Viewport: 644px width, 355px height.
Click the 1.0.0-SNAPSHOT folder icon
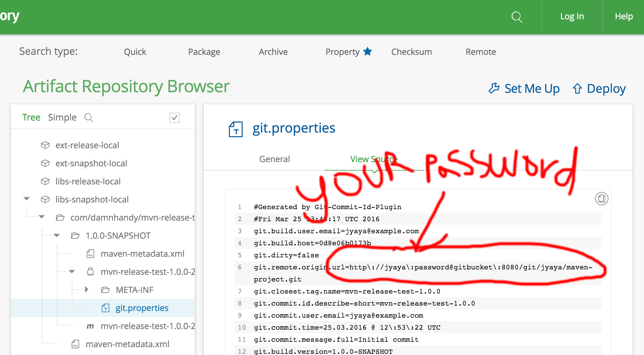pos(75,236)
